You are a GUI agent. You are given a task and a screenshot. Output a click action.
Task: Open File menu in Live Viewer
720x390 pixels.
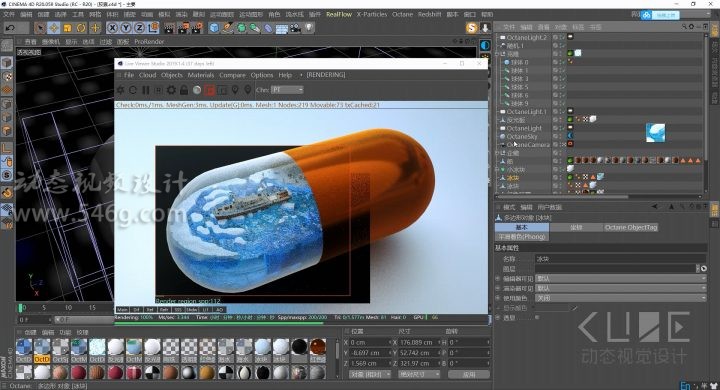click(129, 75)
